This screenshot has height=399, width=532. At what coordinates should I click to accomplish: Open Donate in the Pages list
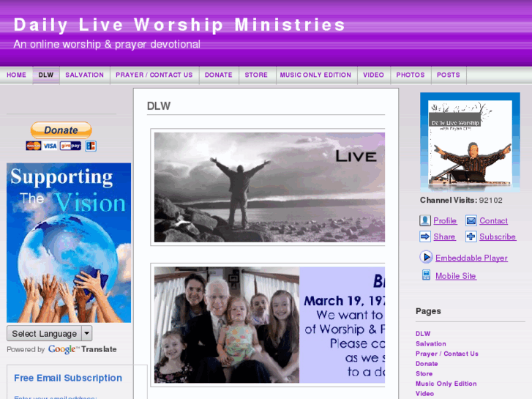[x=427, y=364]
